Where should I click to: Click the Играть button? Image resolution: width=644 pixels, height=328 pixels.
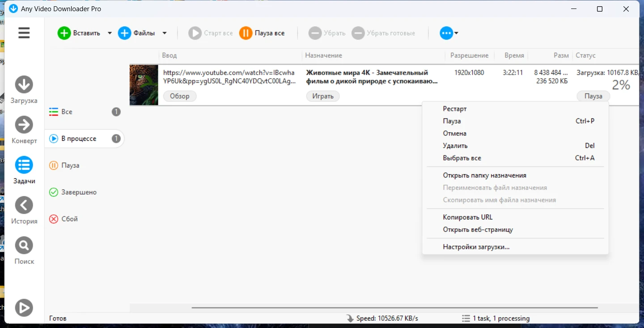(322, 96)
